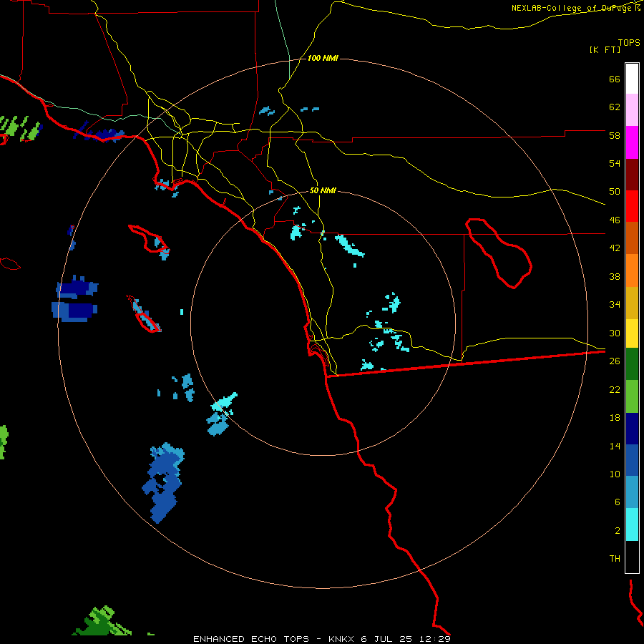Click the medium blue legend swatch
The image size is (644, 644).
point(632,460)
